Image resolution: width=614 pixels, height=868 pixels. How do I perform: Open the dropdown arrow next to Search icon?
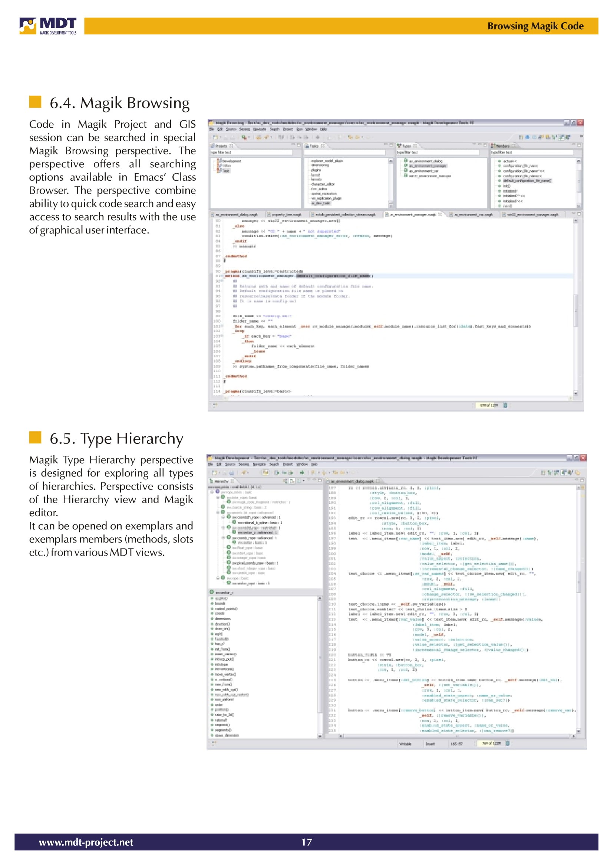click(x=249, y=137)
